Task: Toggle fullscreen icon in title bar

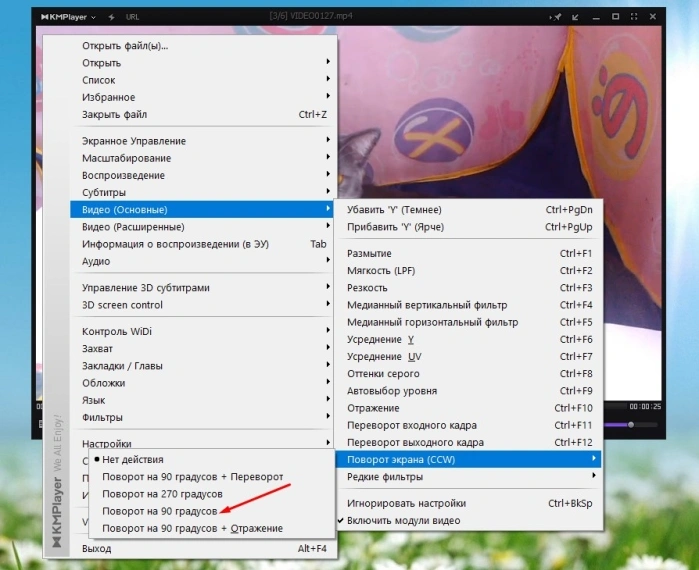Action: click(x=634, y=16)
